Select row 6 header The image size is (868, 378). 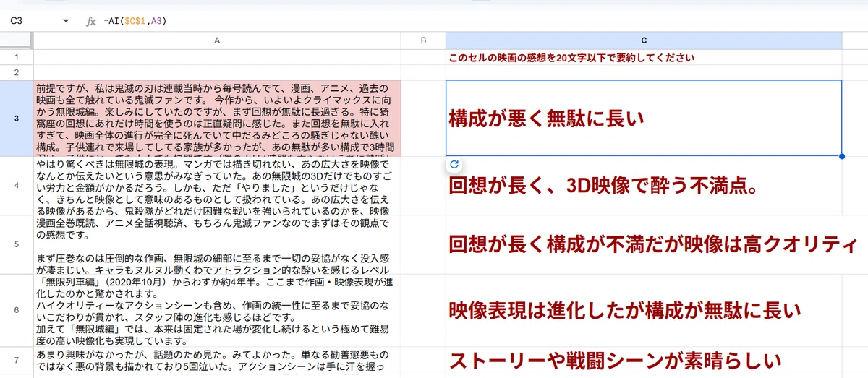point(16,310)
